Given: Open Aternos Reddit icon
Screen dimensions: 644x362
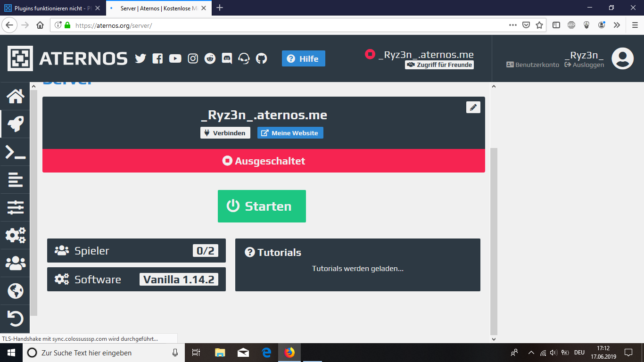Looking at the screenshot, I should tap(210, 58).
